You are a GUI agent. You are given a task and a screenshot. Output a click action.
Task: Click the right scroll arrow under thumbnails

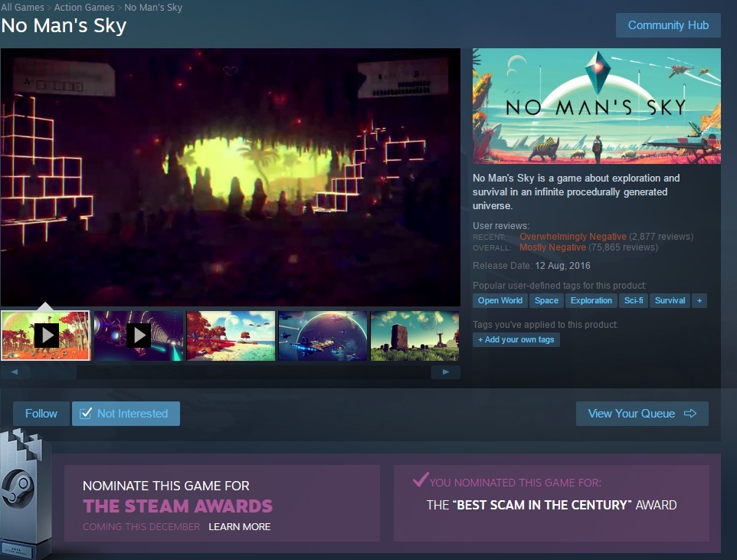[x=445, y=372]
